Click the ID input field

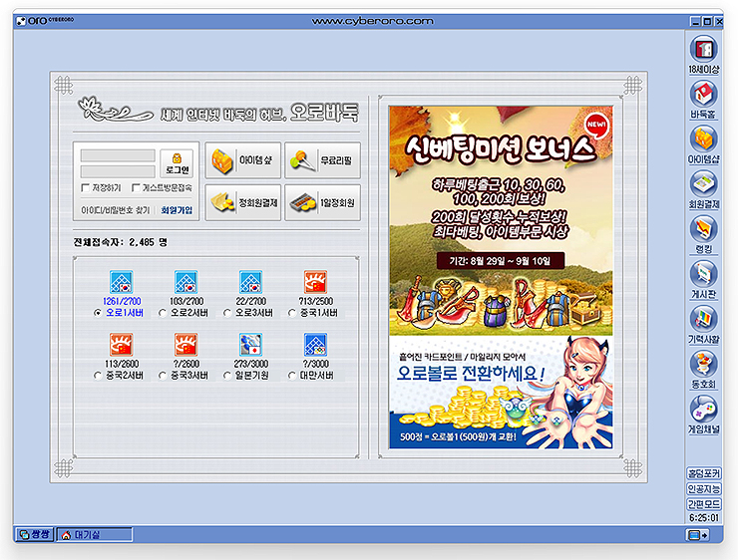click(118, 155)
